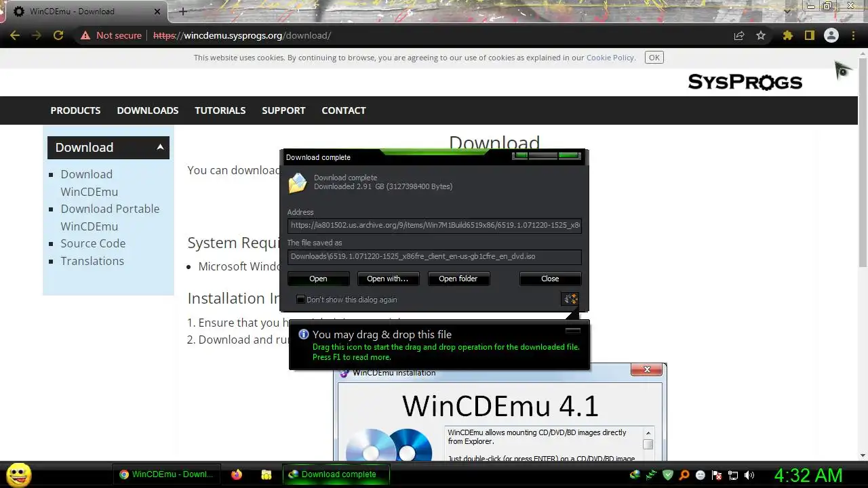Click the round face tray icon
Viewport: 868px width, 488px height.
[x=701, y=475]
